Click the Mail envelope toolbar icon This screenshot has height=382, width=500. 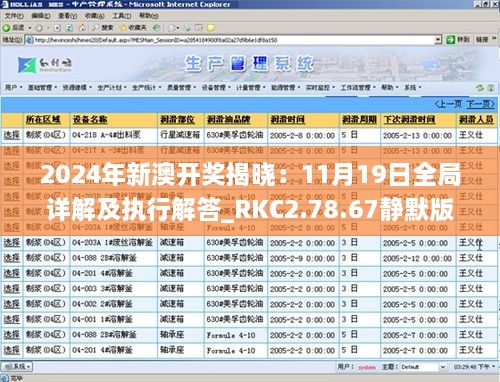172,28
